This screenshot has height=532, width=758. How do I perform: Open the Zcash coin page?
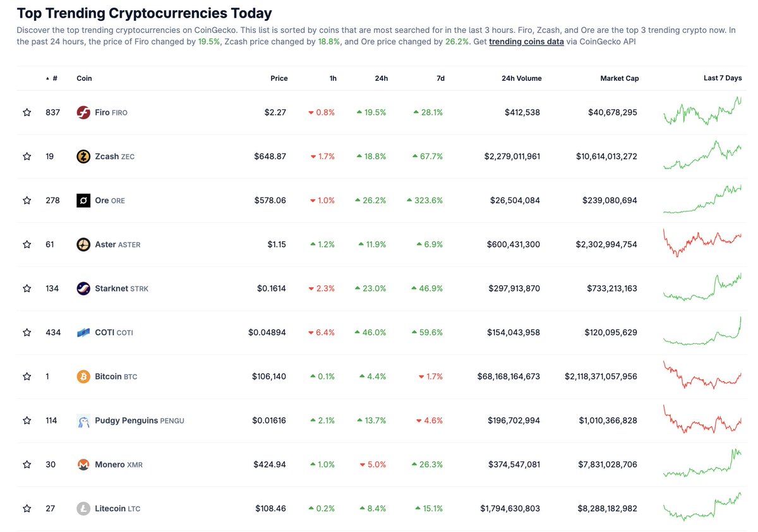pos(105,156)
